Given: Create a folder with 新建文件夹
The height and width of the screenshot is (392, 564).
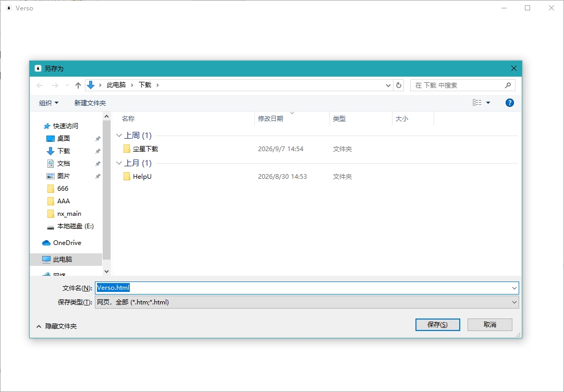Looking at the screenshot, I should pos(90,103).
